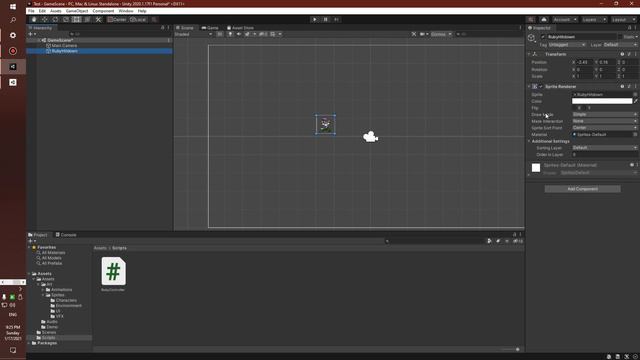The image size is (640, 360).
Task: Select the Scale tool in toolbar
Action: (66, 20)
